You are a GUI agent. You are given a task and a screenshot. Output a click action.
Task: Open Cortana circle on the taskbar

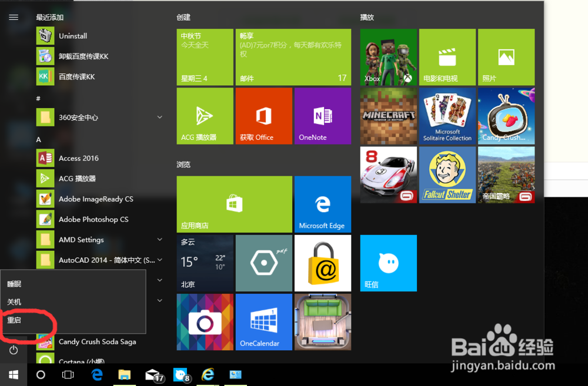(x=41, y=375)
